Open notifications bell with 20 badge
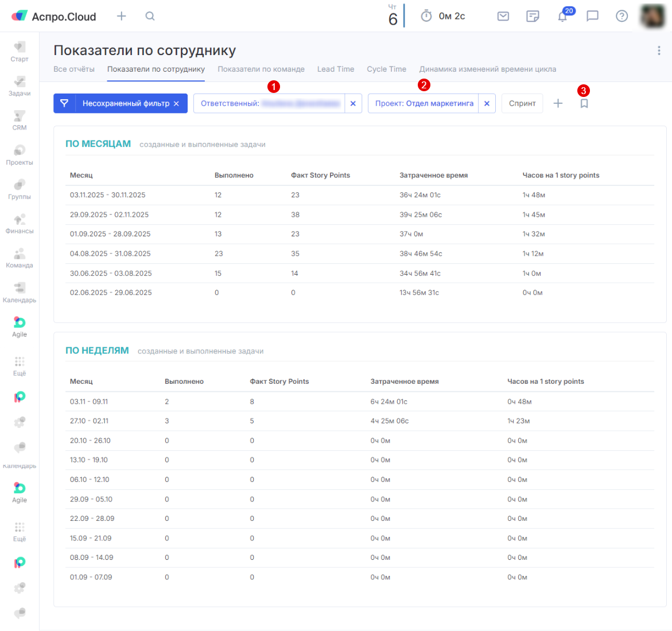672x631 pixels. click(x=562, y=16)
